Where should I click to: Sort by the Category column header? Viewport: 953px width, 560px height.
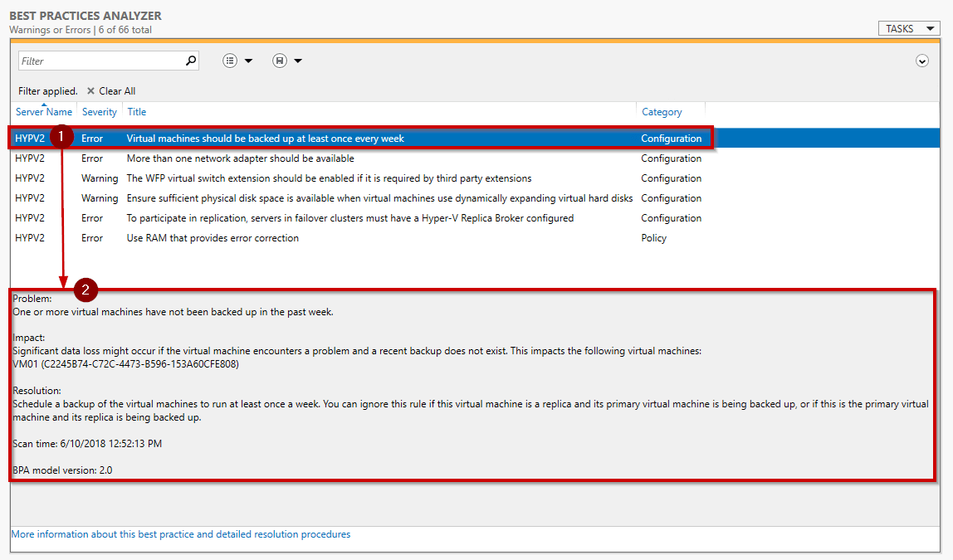pos(662,112)
